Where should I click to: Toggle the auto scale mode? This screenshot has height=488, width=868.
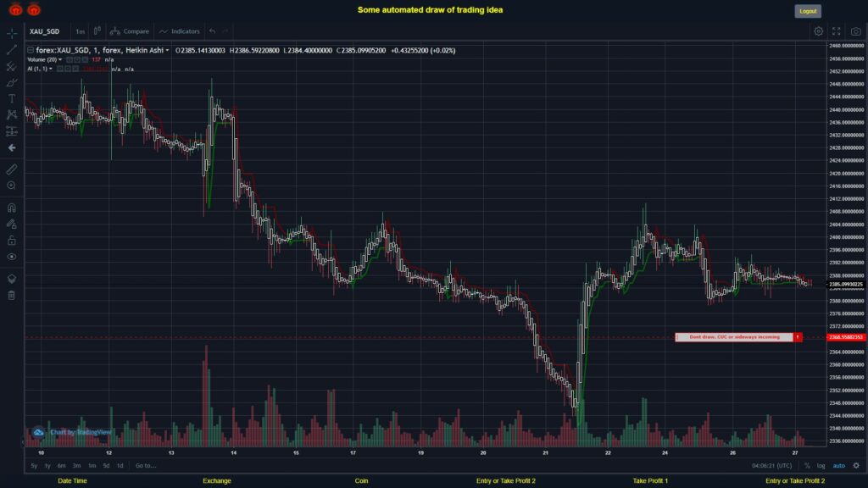(x=839, y=465)
